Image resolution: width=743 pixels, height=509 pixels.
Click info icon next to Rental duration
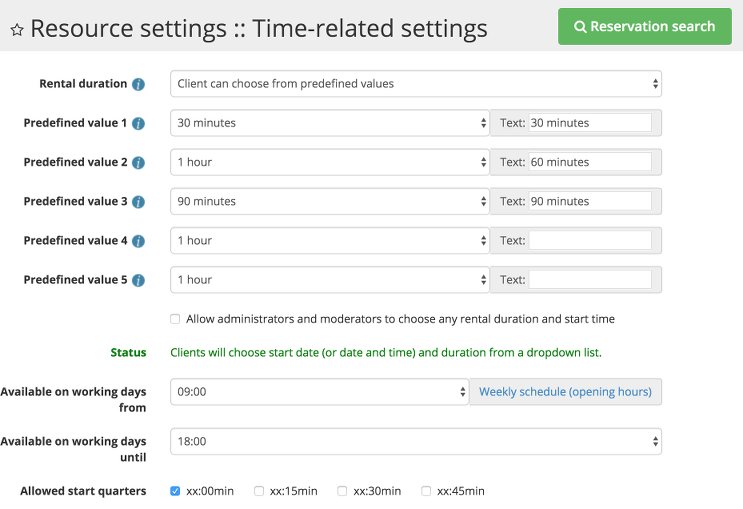point(139,84)
